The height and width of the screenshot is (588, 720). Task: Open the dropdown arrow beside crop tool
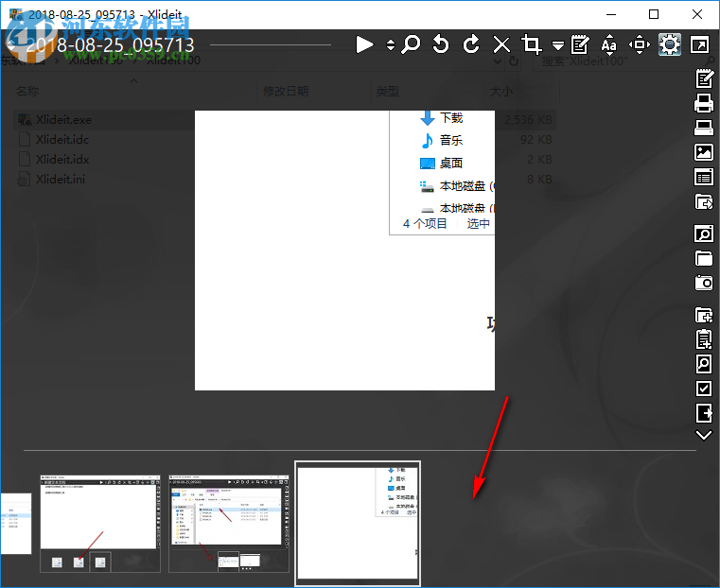[558, 45]
